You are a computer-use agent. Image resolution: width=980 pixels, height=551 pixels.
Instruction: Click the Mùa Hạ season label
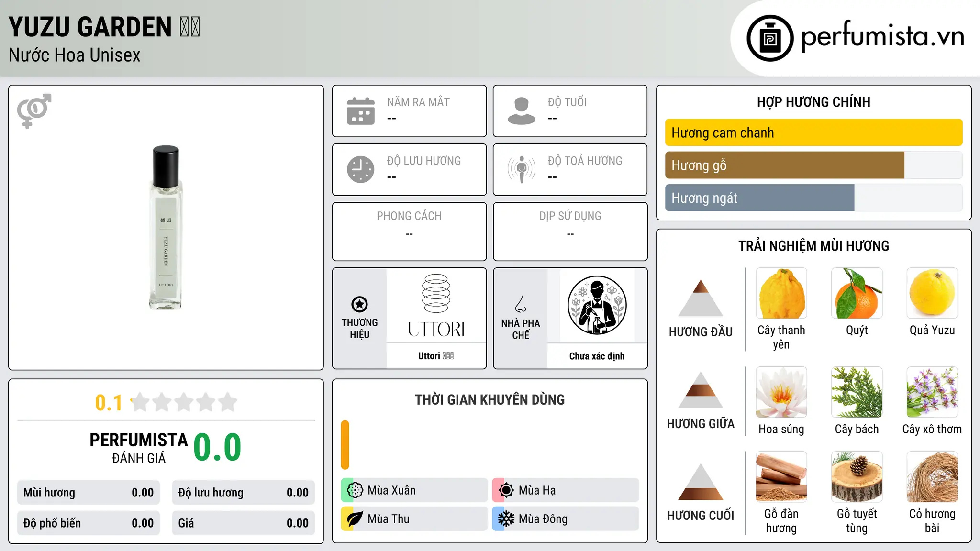(x=537, y=490)
